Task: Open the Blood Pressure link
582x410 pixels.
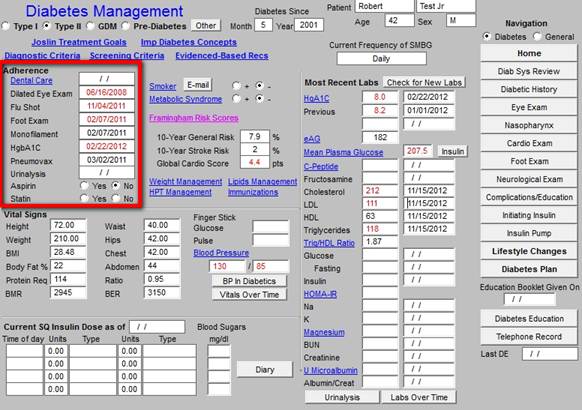Action: tap(221, 253)
